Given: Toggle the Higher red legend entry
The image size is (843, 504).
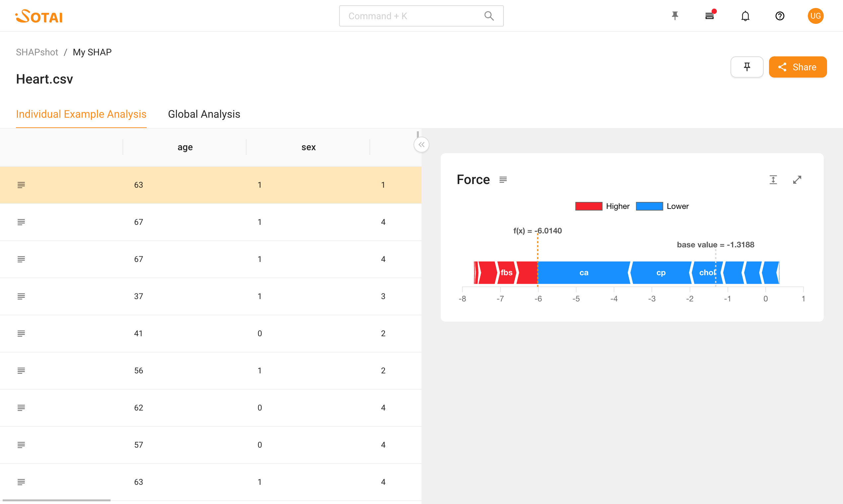Looking at the screenshot, I should (602, 206).
